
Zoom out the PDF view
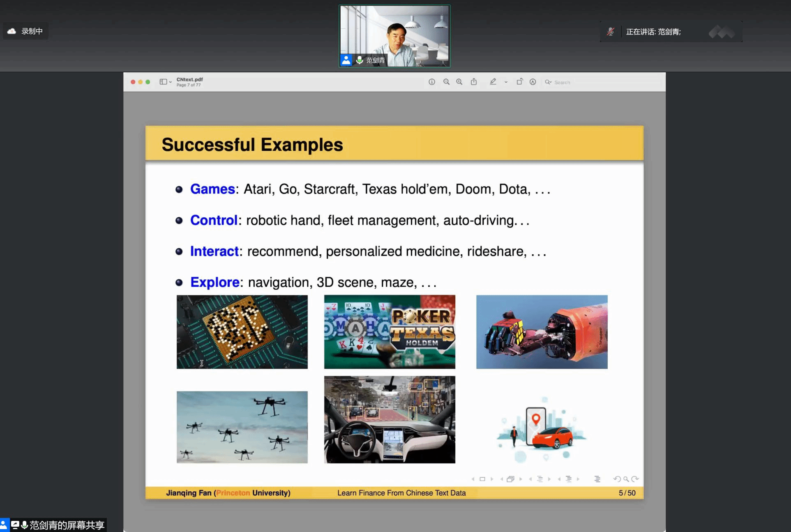[x=446, y=82]
